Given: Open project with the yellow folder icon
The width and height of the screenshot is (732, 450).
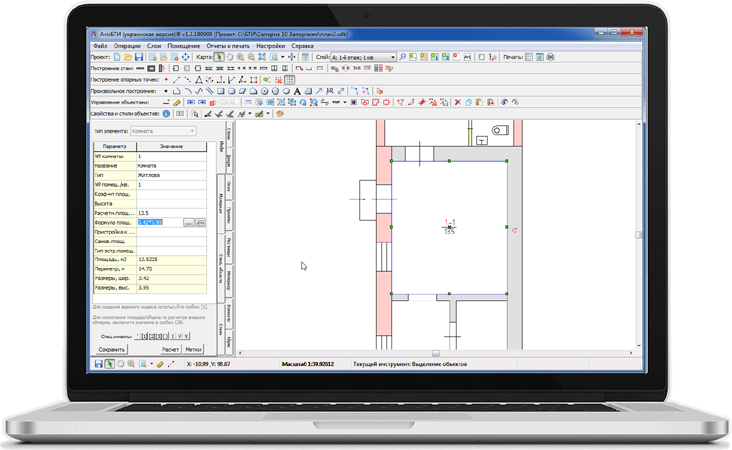Looking at the screenshot, I should click(128, 57).
